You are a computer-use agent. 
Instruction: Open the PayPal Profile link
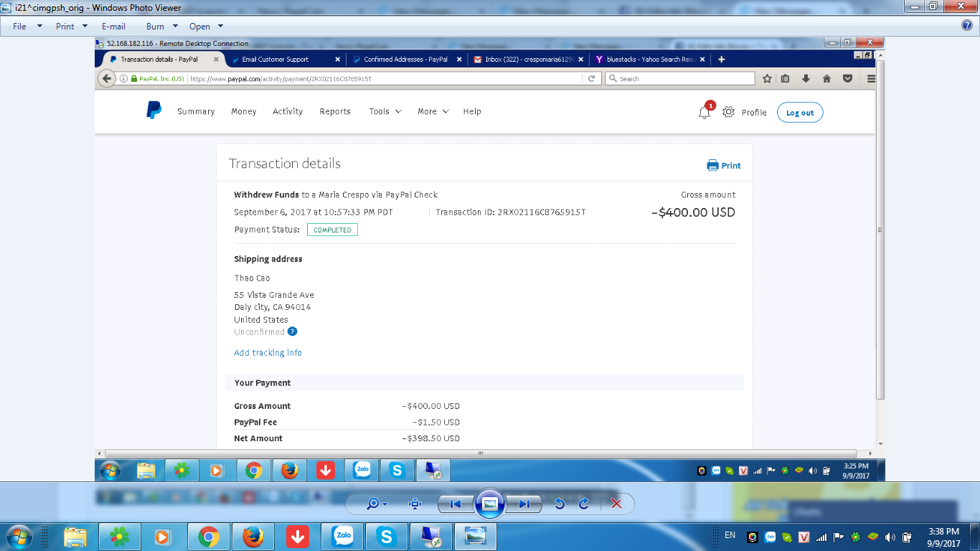pos(754,113)
